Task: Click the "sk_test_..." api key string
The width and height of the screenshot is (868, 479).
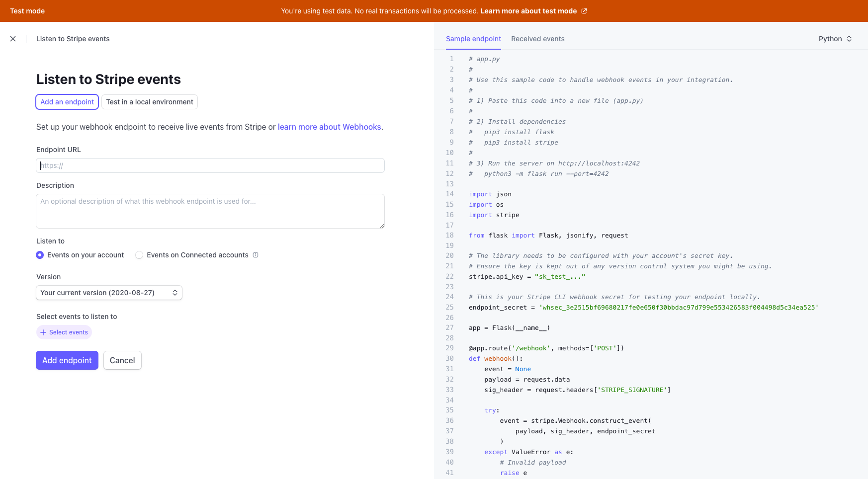Action: pos(560,277)
